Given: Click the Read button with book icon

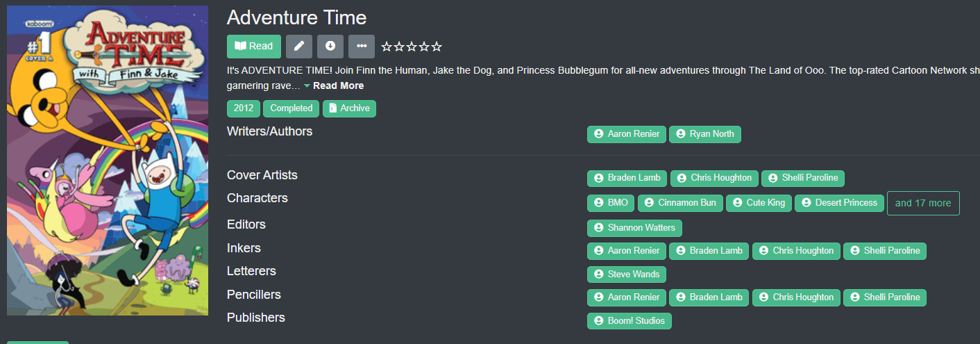Looking at the screenshot, I should coord(254,46).
